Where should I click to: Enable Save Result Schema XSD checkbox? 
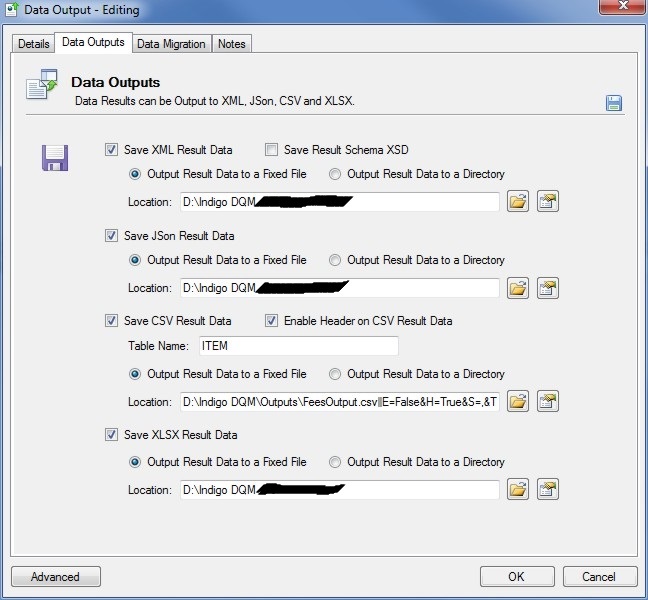(271, 150)
